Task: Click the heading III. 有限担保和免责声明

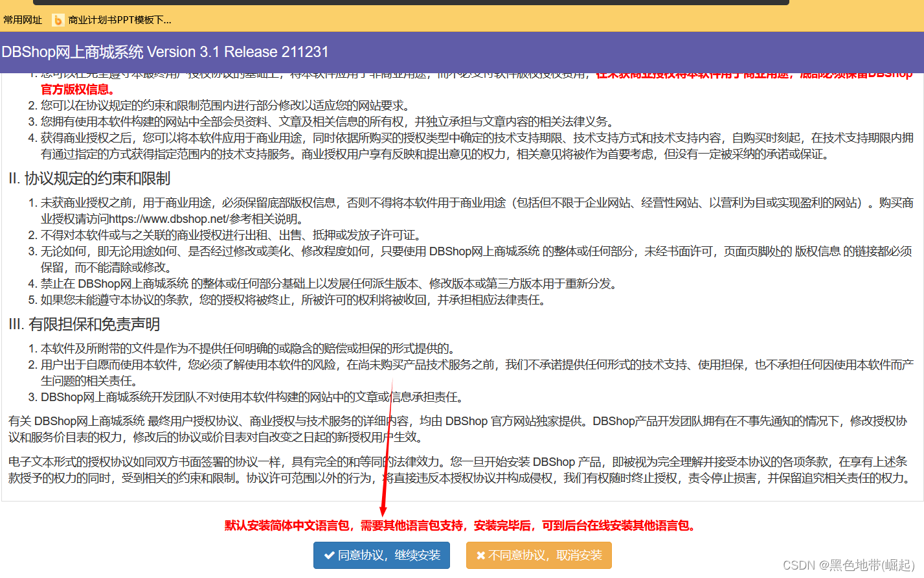Action: tap(84, 324)
